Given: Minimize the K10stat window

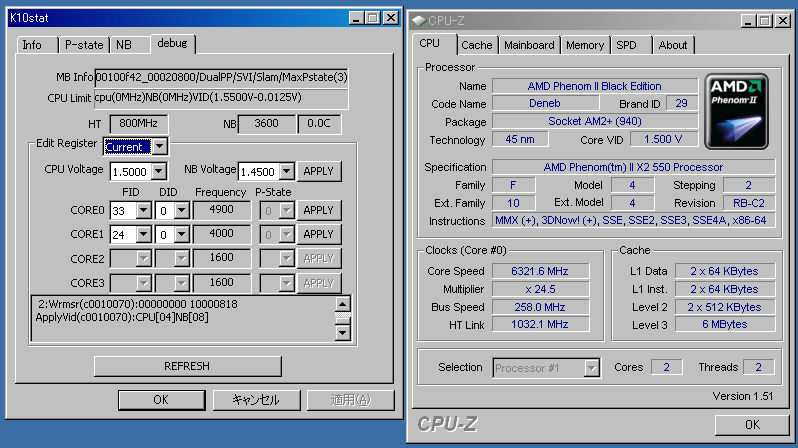Looking at the screenshot, I should tap(357, 18).
